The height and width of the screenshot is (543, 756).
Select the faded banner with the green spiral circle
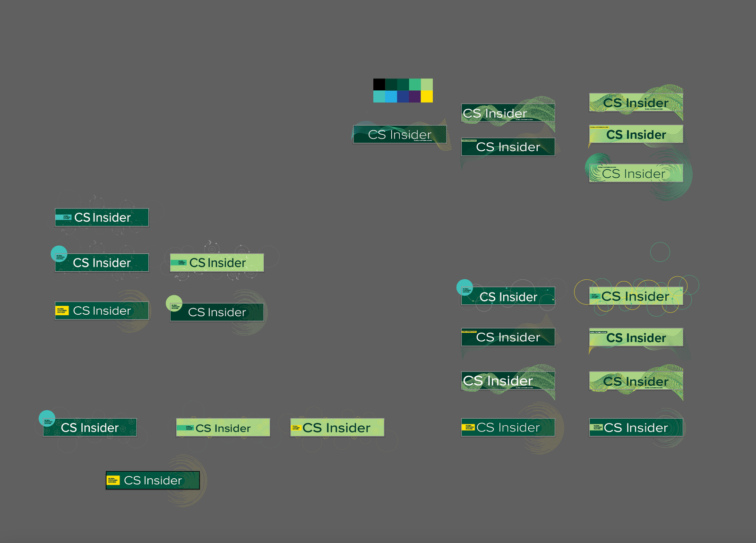tap(636, 173)
